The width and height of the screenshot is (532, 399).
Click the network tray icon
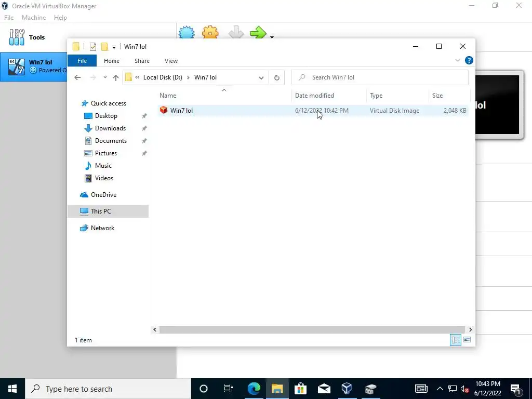click(x=453, y=389)
